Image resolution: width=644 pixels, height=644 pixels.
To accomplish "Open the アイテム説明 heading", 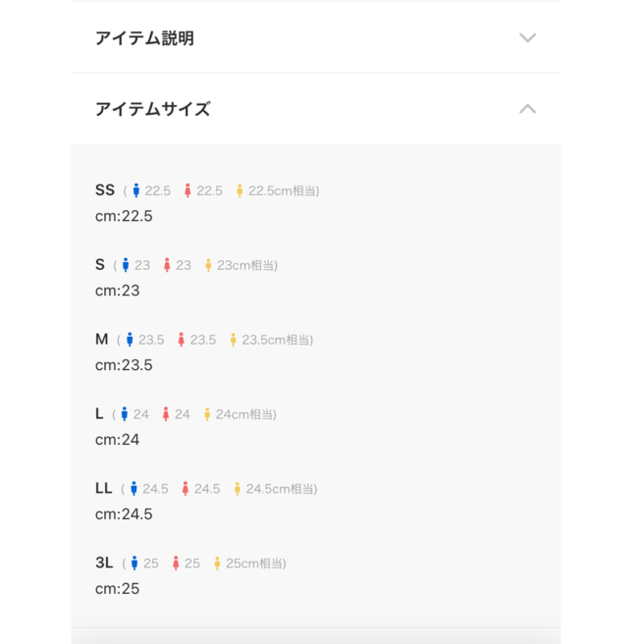I will pyautogui.click(x=144, y=38).
